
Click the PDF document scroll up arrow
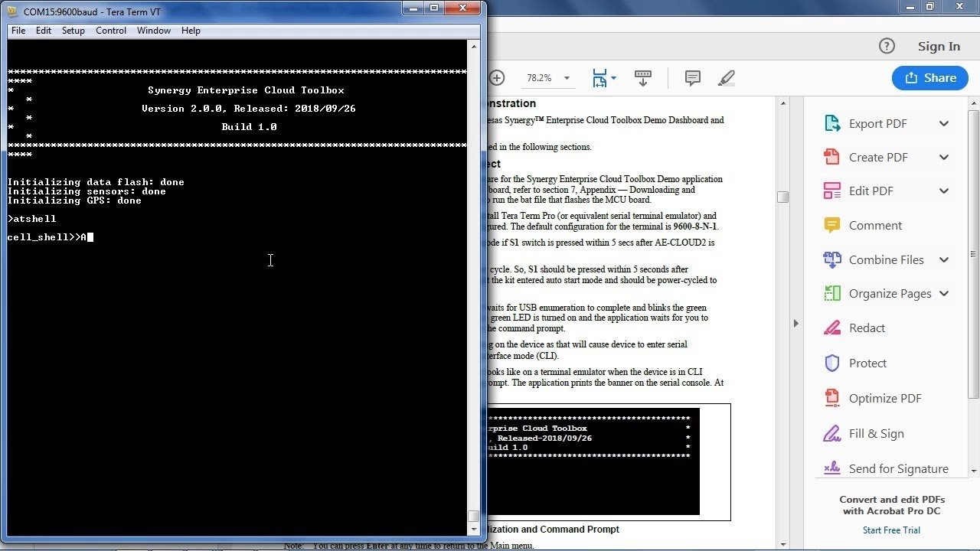pos(782,103)
